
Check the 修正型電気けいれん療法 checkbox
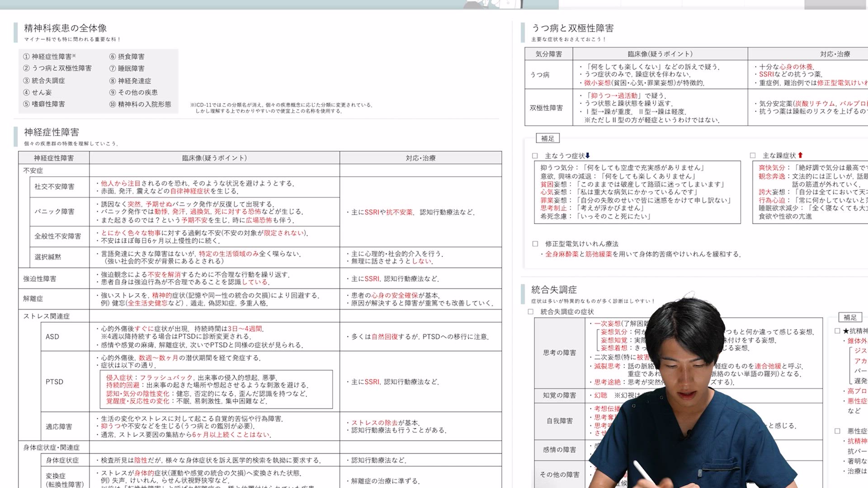[x=535, y=244]
